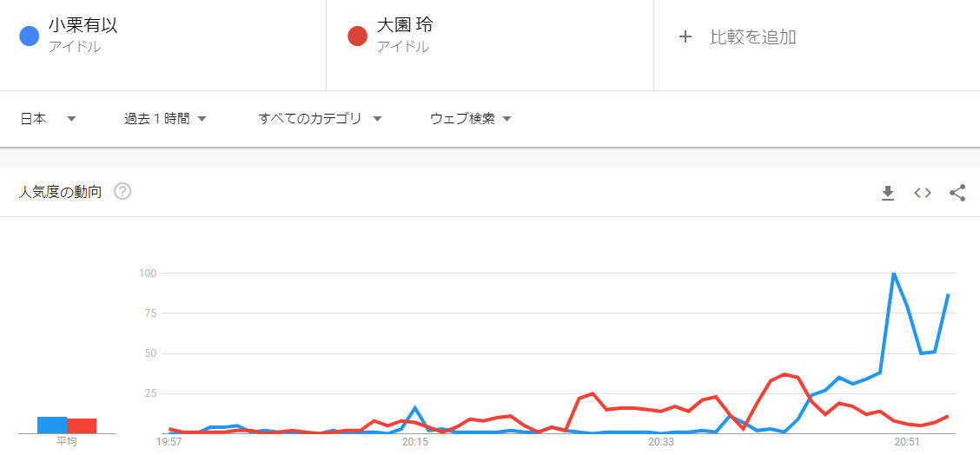Click 比較を追加 to add a term
This screenshot has height=455, width=980.
click(752, 37)
